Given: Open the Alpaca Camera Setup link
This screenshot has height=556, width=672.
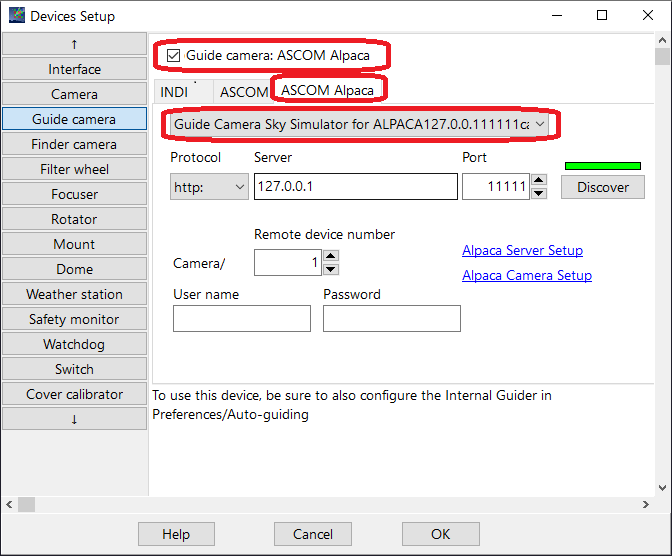Looking at the screenshot, I should pyautogui.click(x=526, y=276).
